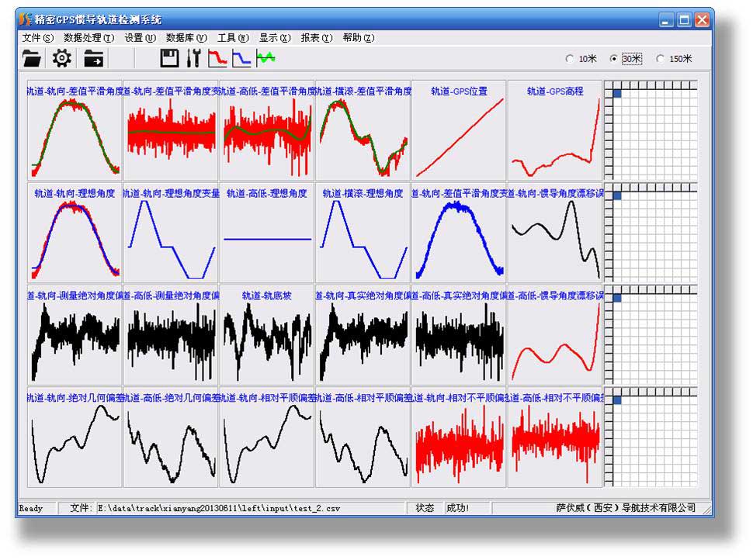
Task: Click the green waveform toolbar icon
Action: [x=265, y=58]
